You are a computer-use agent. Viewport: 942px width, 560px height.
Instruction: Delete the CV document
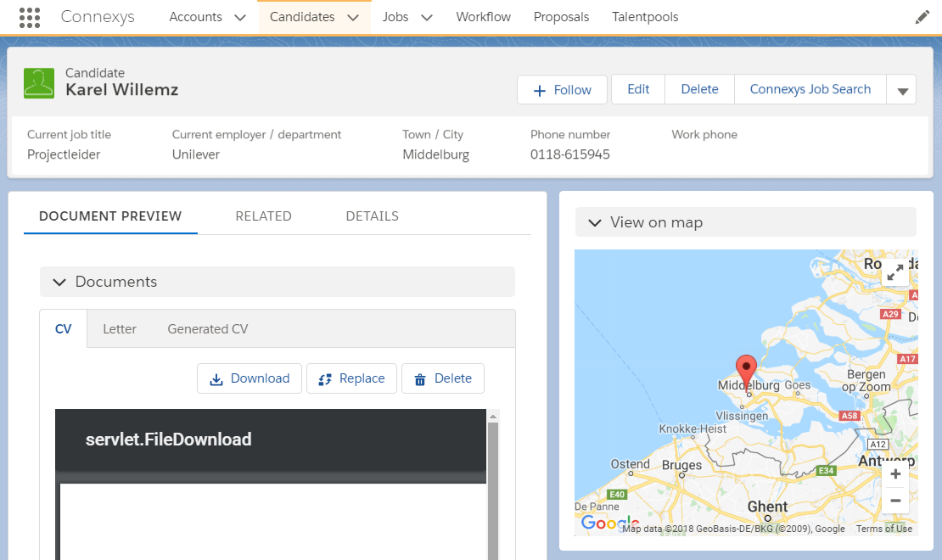point(443,378)
